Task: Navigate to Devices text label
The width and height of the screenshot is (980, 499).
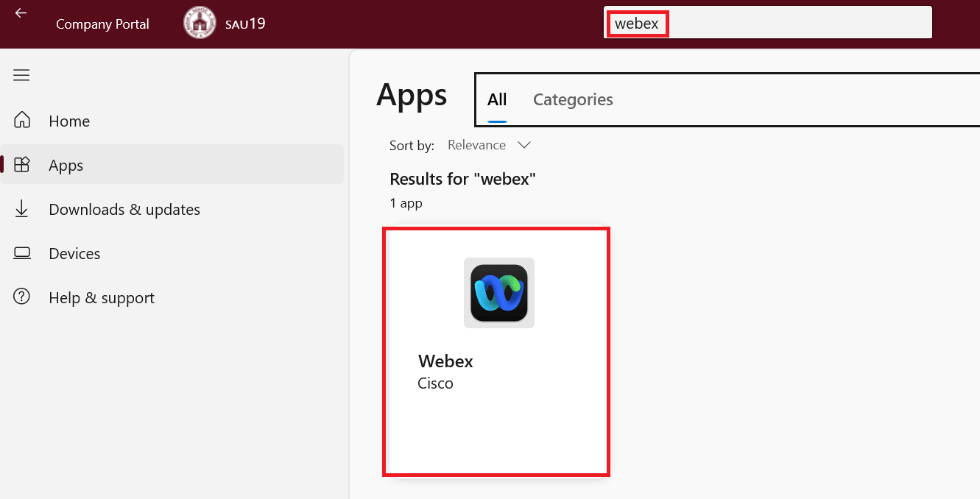Action: coord(74,254)
